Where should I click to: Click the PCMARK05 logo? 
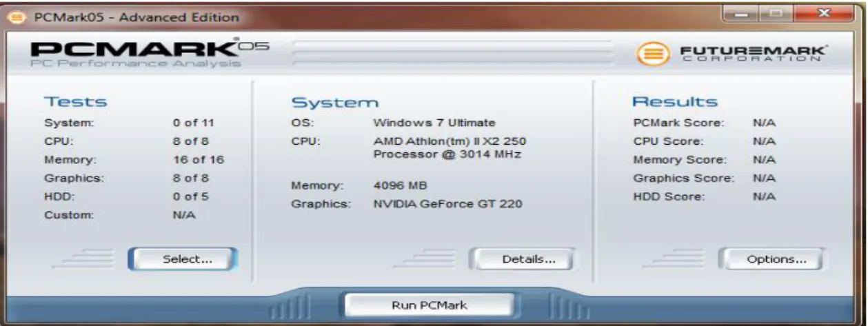click(150, 49)
